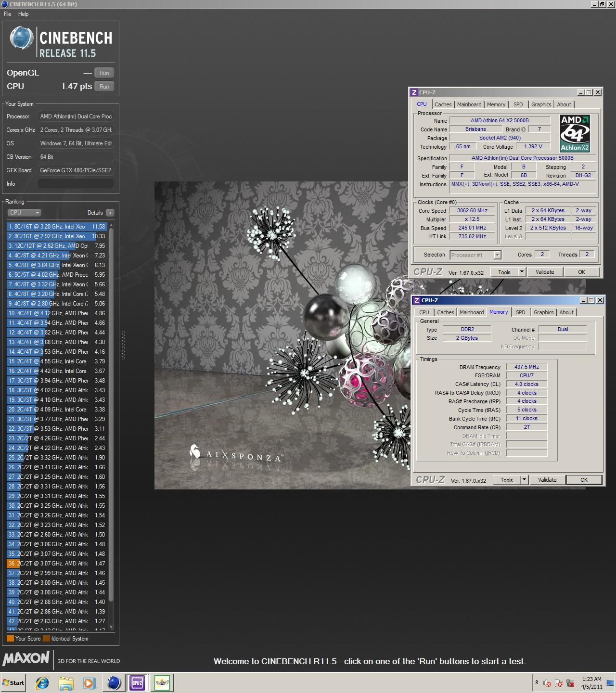This screenshot has height=693, width=616.
Task: Click OK in lower CPU-Z window
Action: pos(584,480)
